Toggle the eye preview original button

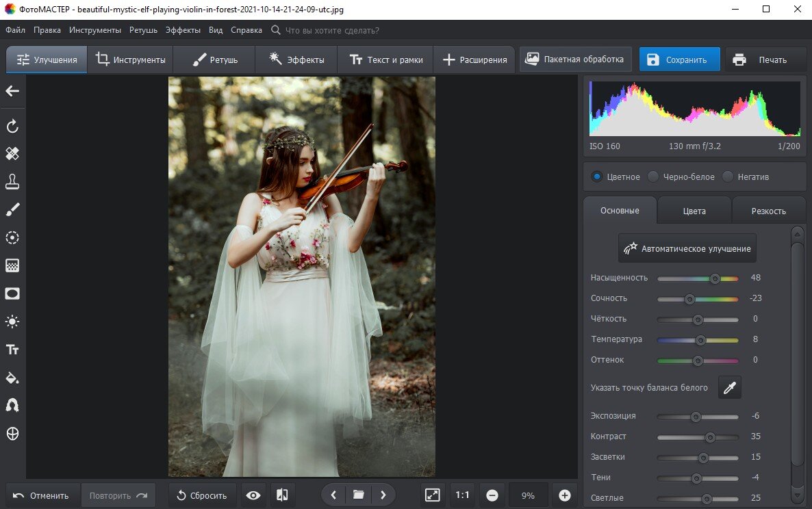point(253,495)
